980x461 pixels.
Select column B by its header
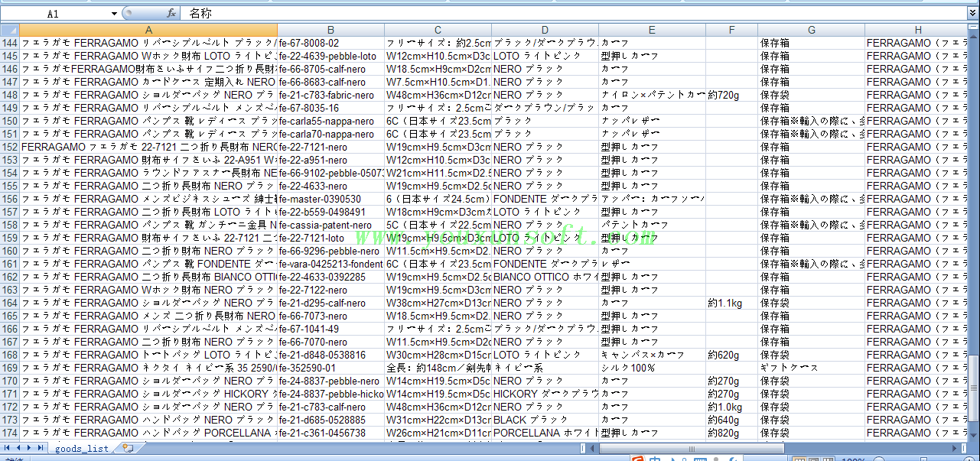click(x=330, y=30)
